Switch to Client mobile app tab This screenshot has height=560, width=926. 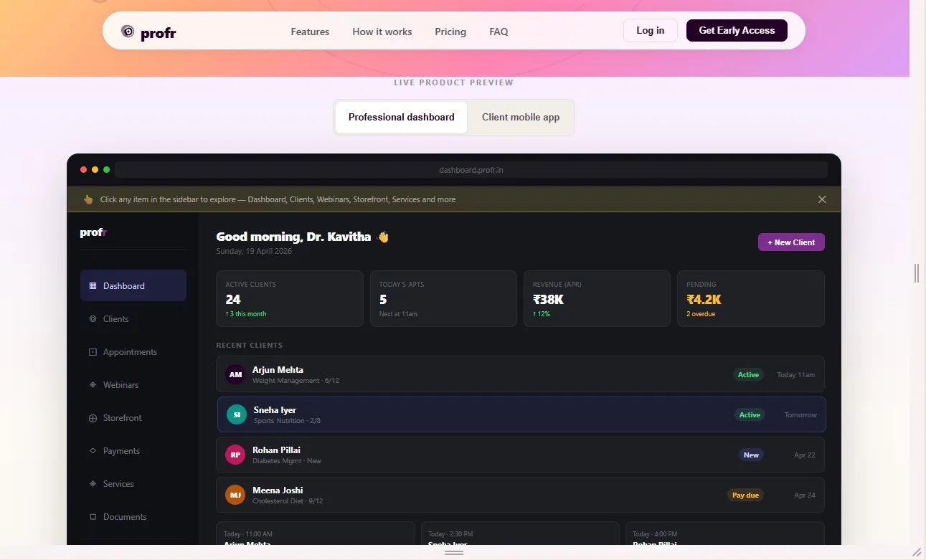click(x=521, y=117)
